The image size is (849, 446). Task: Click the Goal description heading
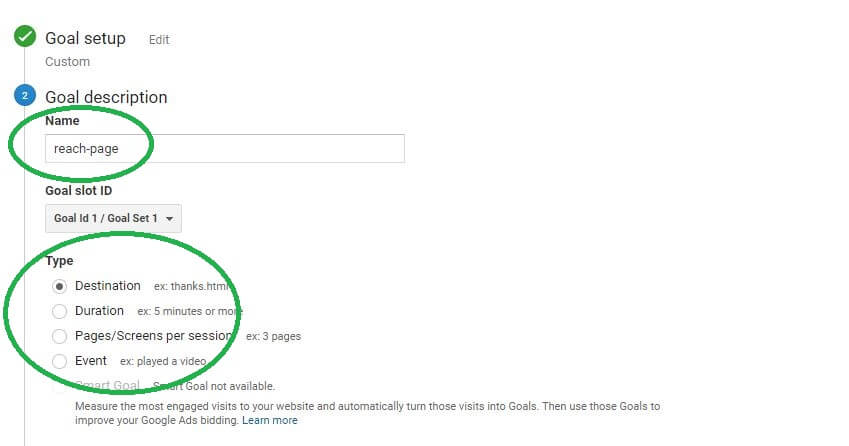(x=106, y=97)
